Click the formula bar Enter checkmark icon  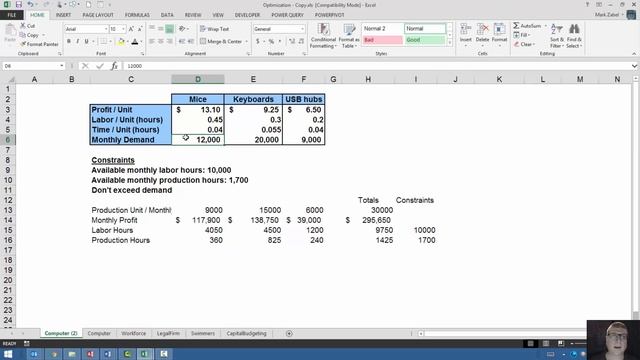click(x=100, y=66)
